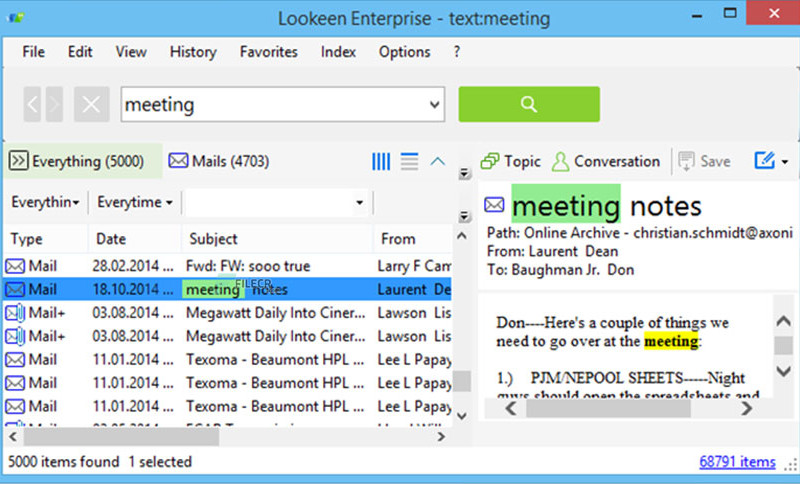
Task: Click the mail icon of the 18.10.2014 row
Action: click(x=15, y=289)
